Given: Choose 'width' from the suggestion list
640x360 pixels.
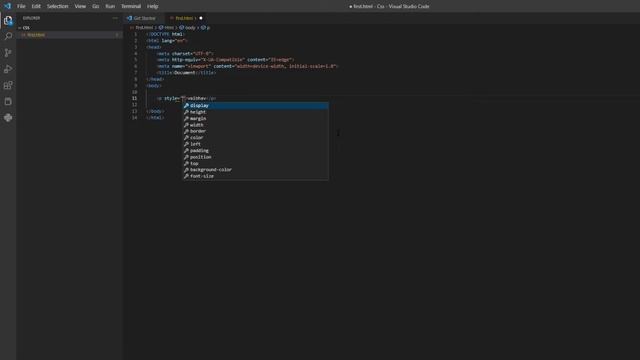Looking at the screenshot, I should click(x=256, y=125).
